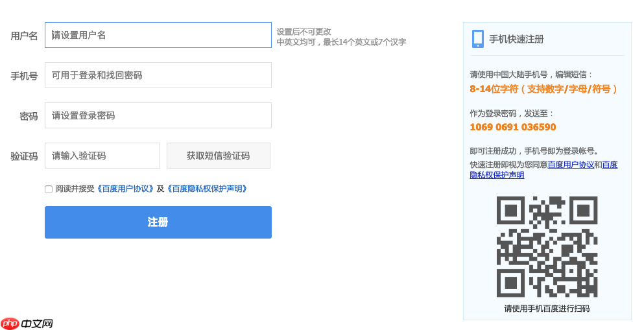Click the phone icon beside 手机快速注册
Image resolution: width=644 pixels, height=330 pixels.
pyautogui.click(x=478, y=39)
